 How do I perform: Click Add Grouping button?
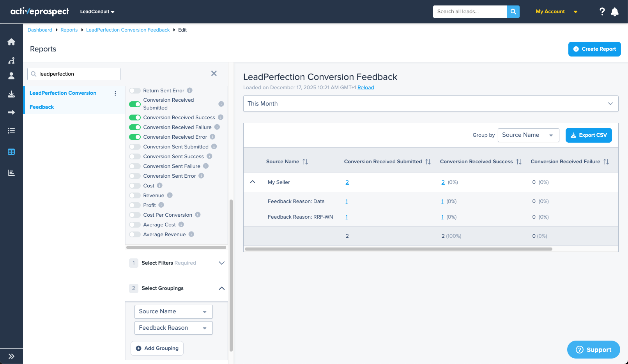point(157,348)
